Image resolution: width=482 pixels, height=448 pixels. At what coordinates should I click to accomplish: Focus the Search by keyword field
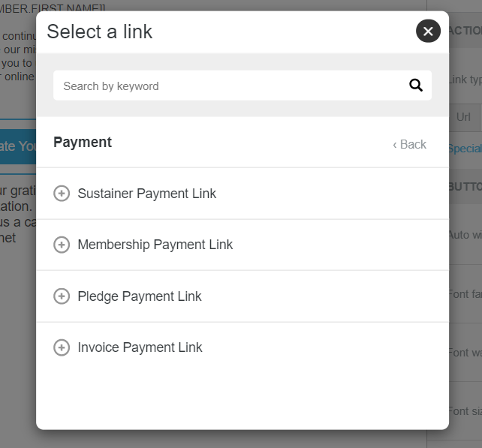pos(243,86)
